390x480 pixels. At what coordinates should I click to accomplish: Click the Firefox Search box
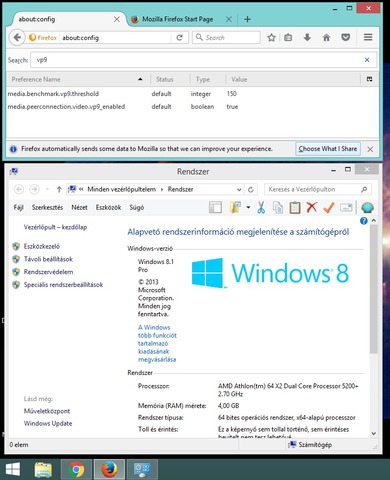pos(226,37)
